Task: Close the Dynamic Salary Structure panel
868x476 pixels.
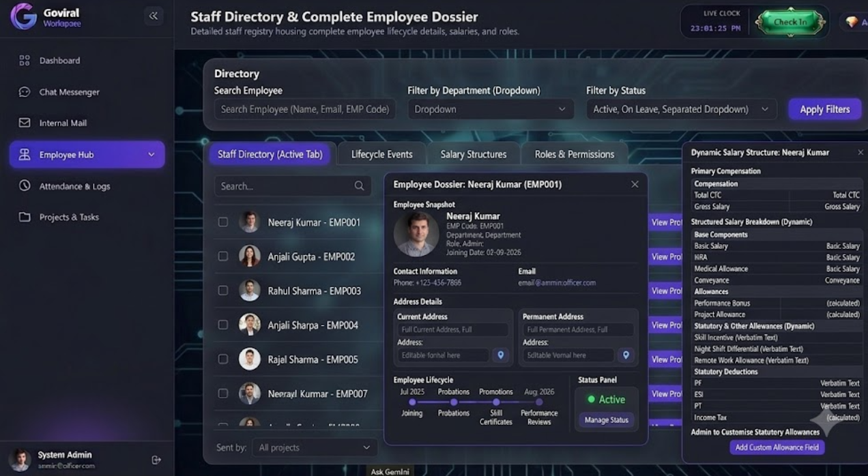Action: click(860, 153)
